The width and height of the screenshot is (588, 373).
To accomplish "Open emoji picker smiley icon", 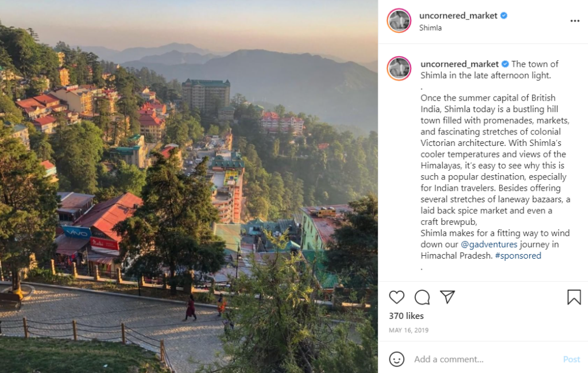I will pos(397,359).
